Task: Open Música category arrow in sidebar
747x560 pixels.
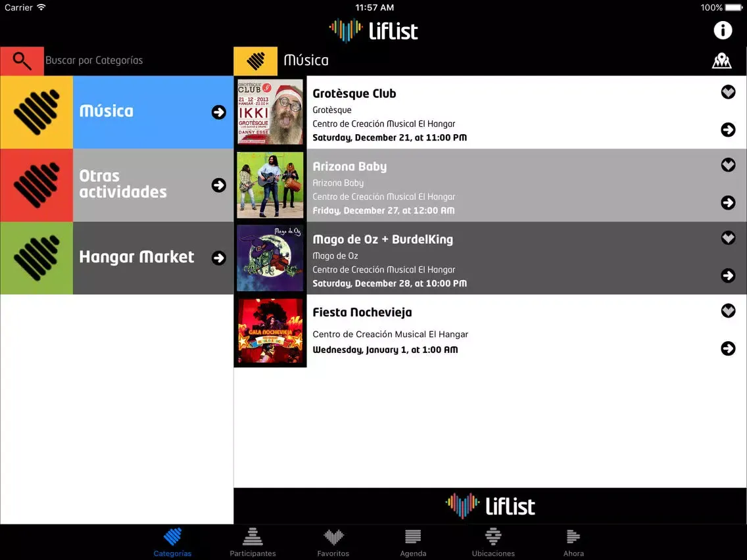Action: 219,112
